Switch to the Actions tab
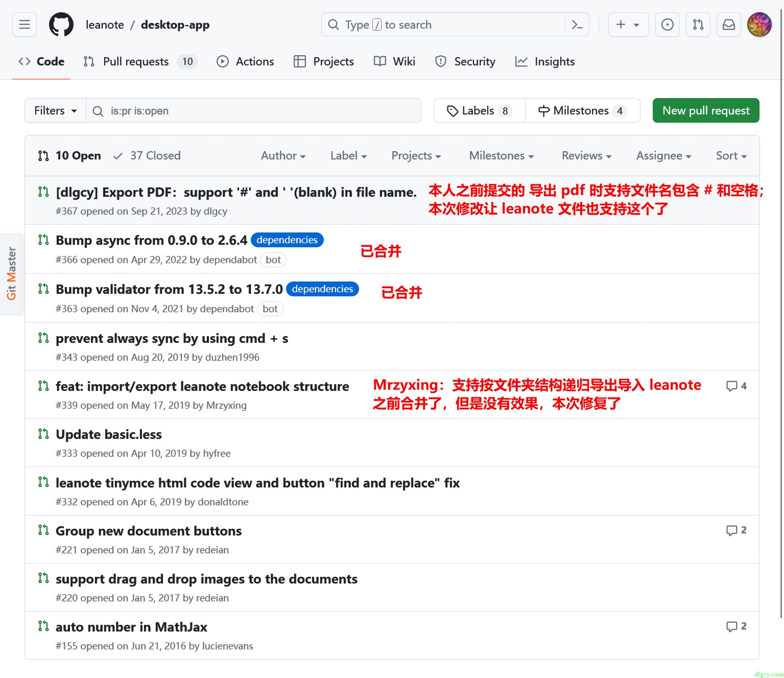 coord(245,61)
